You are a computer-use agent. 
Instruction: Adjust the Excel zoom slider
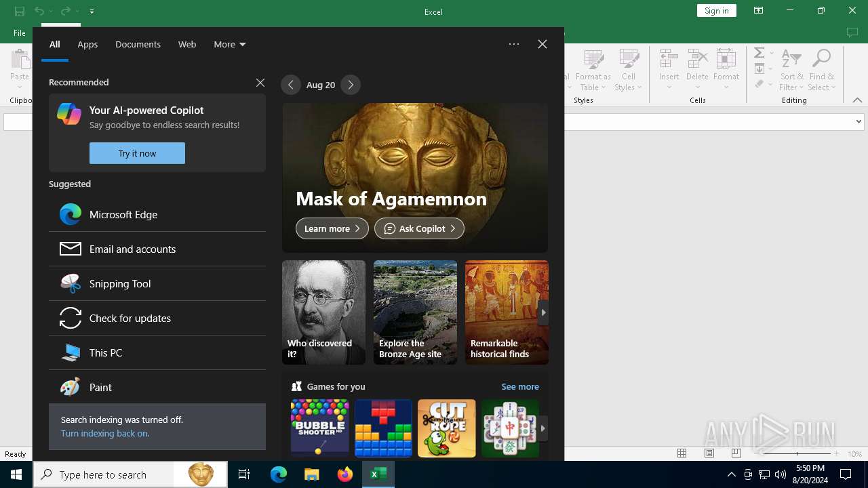click(x=797, y=453)
